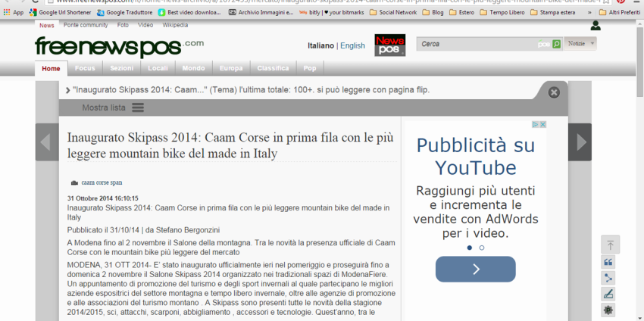
Task: Open Best video downloader bookmark
Action: [x=189, y=12]
